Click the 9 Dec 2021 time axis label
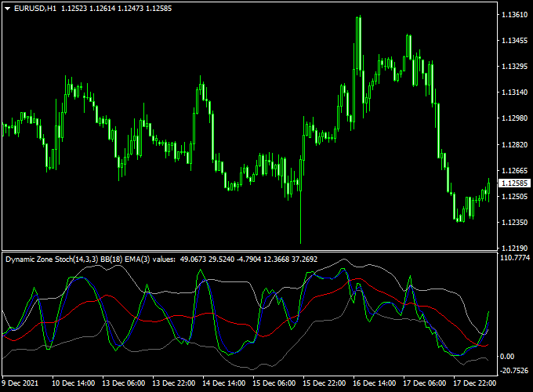The height and width of the screenshot is (392, 533). point(20,383)
